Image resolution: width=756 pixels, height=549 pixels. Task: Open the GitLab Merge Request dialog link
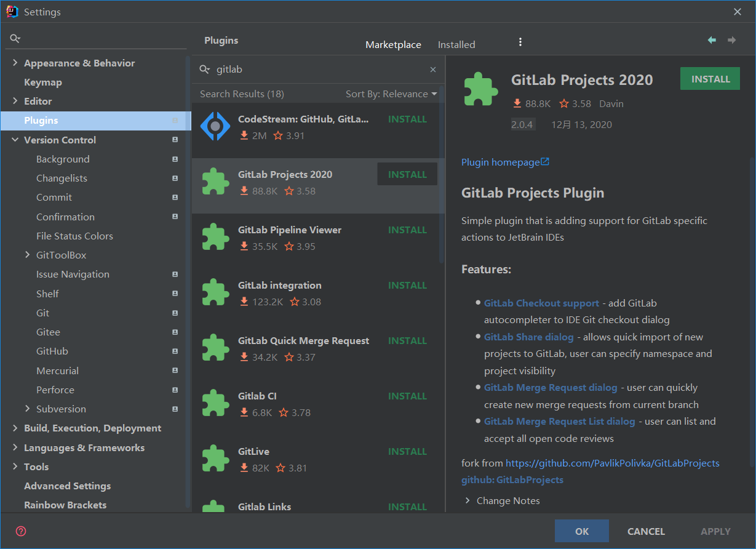pos(551,388)
